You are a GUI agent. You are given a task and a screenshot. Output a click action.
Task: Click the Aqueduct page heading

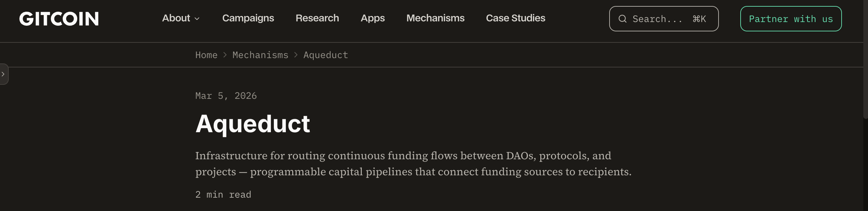[x=253, y=124]
